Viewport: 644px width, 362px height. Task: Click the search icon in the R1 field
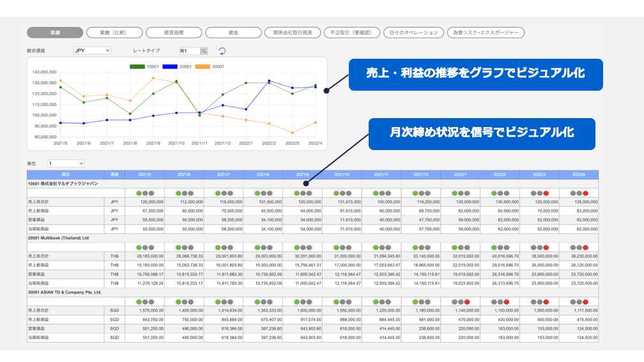click(204, 51)
